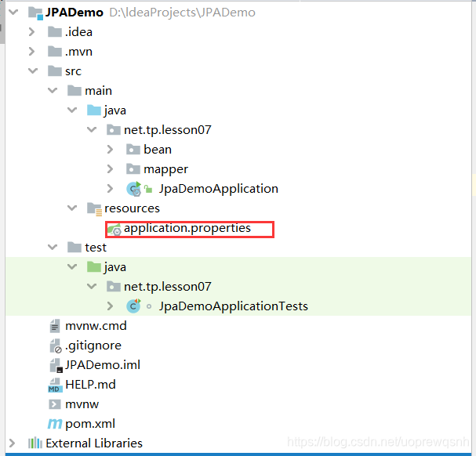The width and height of the screenshot is (476, 456).
Task: Click the main folder icon
Action: [x=74, y=90]
